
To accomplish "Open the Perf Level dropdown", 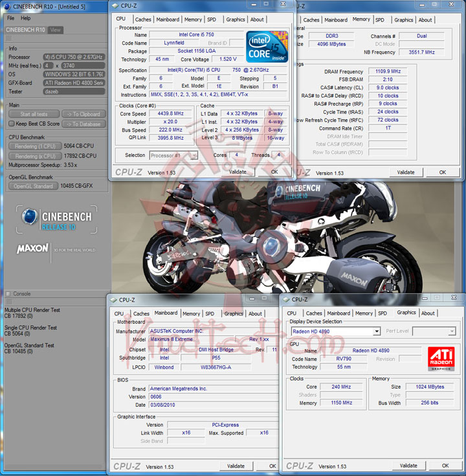I will (x=434, y=331).
